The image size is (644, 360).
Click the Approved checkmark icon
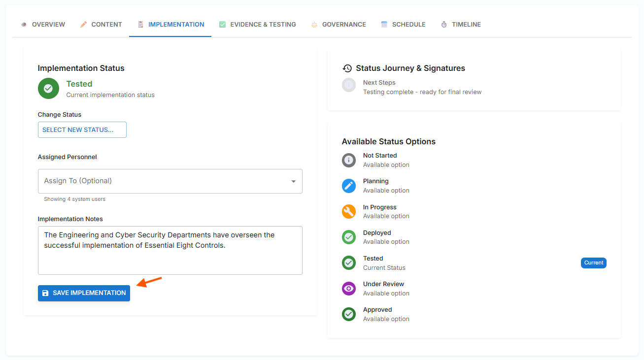point(349,314)
